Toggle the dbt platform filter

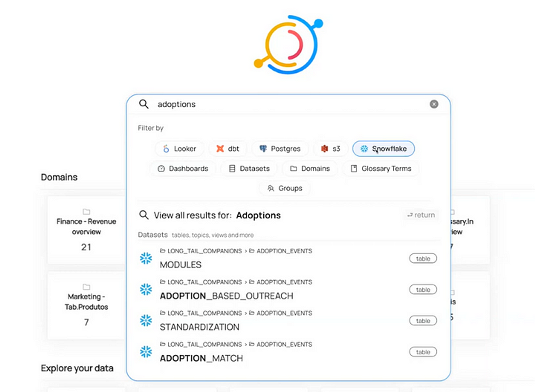228,149
